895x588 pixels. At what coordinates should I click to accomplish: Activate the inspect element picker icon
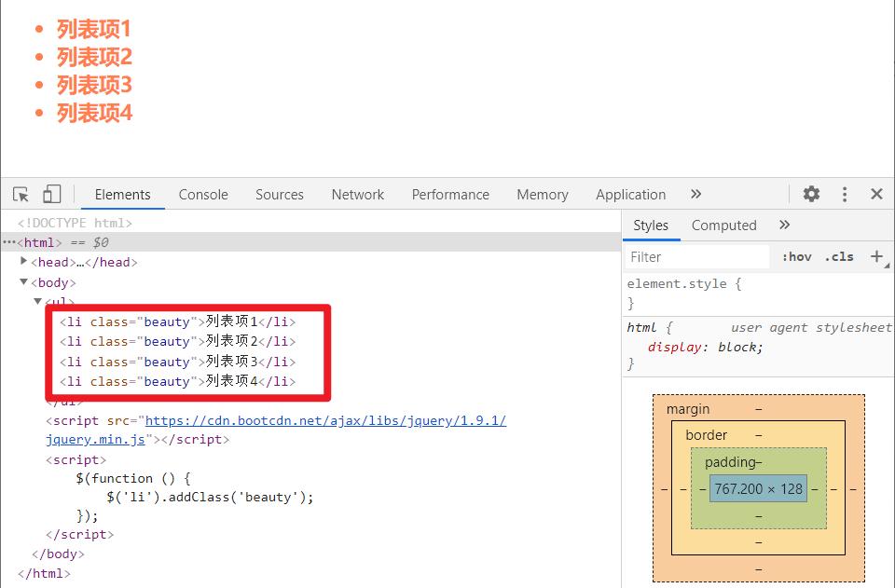point(21,194)
